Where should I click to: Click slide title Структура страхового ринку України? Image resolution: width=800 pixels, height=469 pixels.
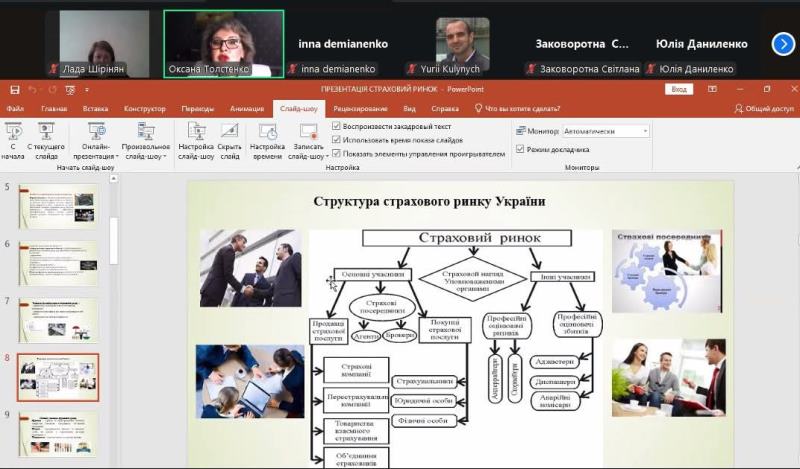tap(429, 201)
